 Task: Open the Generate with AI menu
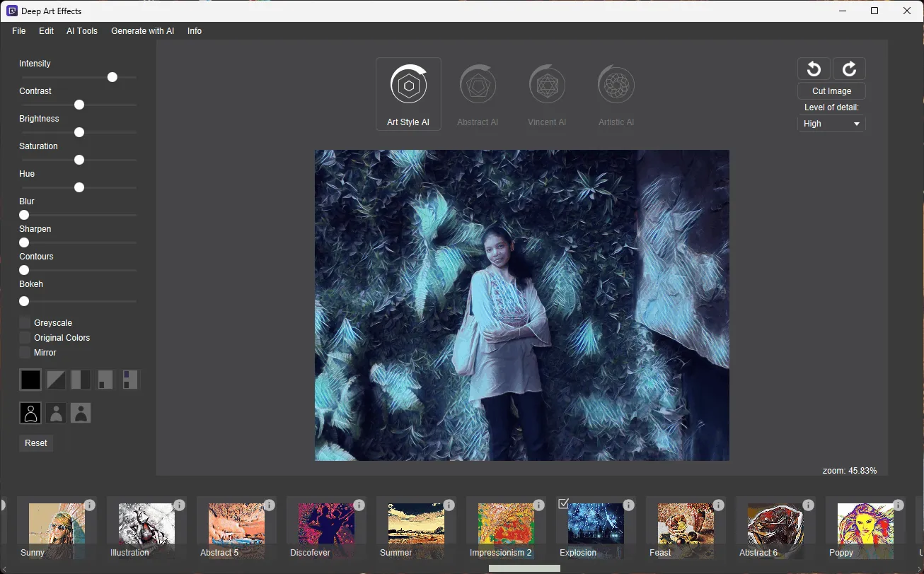tap(142, 31)
